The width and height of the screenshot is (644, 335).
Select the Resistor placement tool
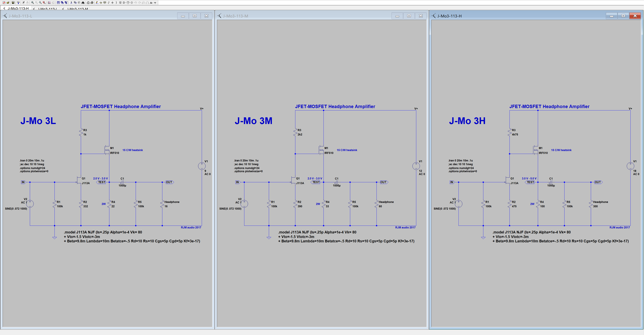pyautogui.click(x=109, y=3)
